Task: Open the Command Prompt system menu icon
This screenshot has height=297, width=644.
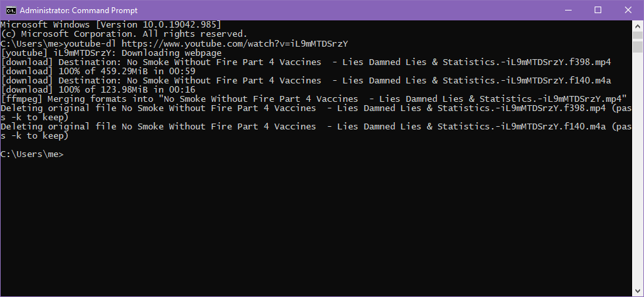Action: click(11, 11)
